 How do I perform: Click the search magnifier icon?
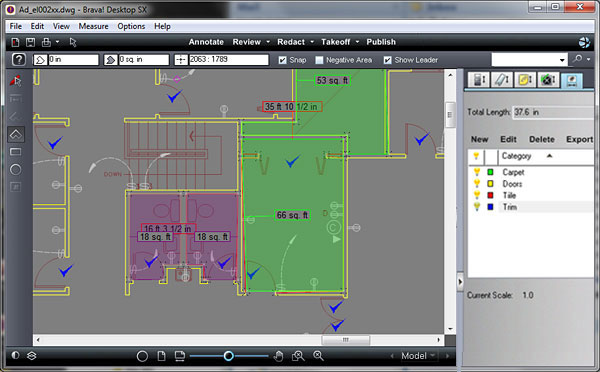[x=577, y=59]
